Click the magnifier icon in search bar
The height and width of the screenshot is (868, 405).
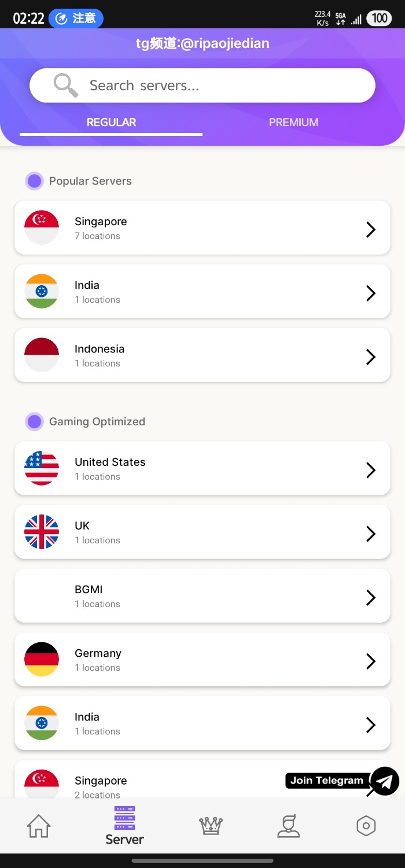(65, 86)
